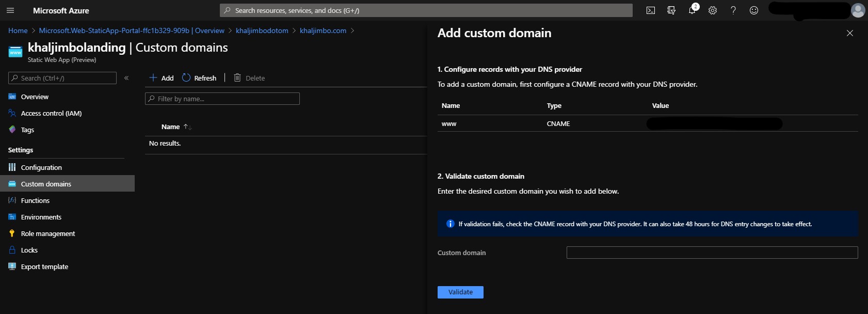Open the notifications bell
This screenshot has height=314, width=868.
pyautogui.click(x=692, y=10)
